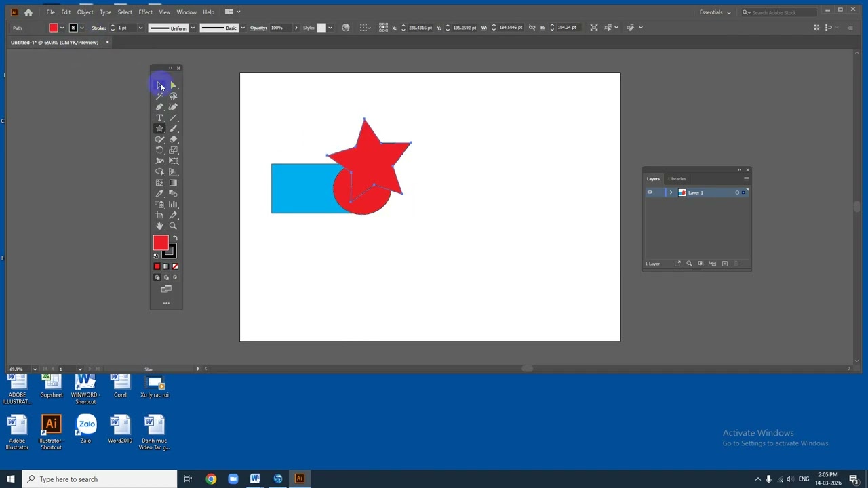
Task: Select the Zoom tool
Action: pyautogui.click(x=173, y=226)
